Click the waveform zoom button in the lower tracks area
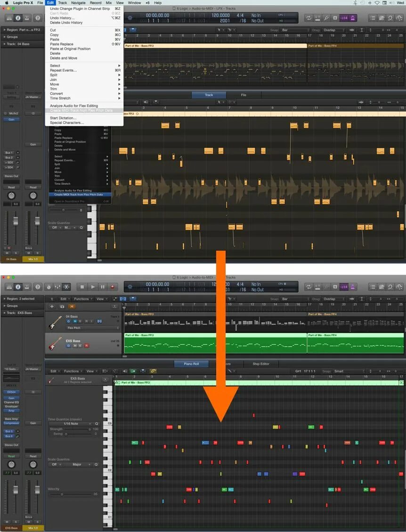Image resolution: width=406 pixels, height=532 pixels. click(x=351, y=299)
